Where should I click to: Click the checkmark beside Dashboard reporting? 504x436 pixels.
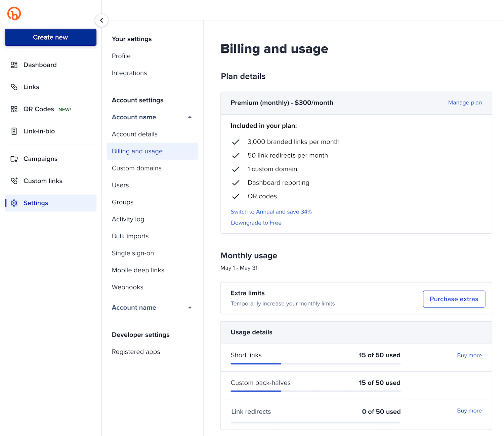click(x=236, y=183)
